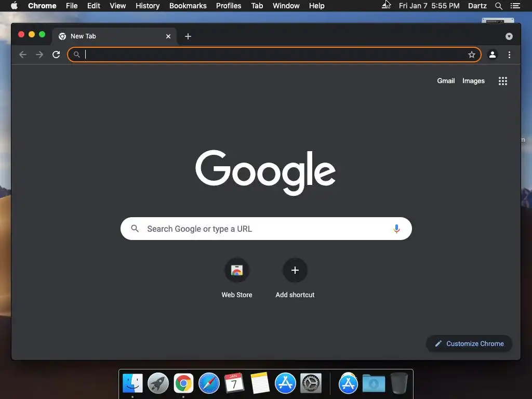Open the Chrome application menu
The image size is (532, 399).
coord(42,6)
